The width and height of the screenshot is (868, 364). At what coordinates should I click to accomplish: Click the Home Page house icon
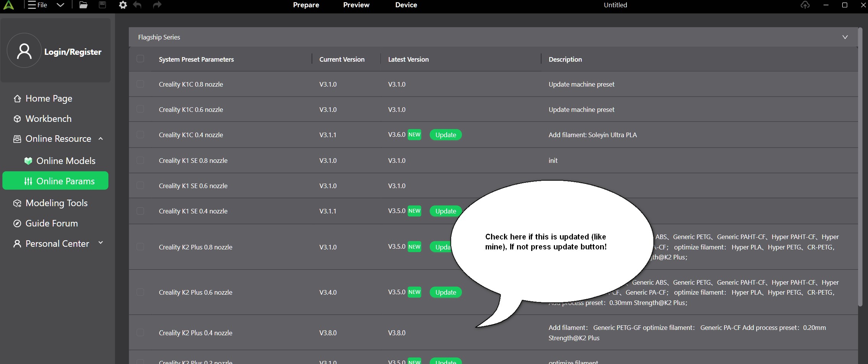[x=17, y=99]
